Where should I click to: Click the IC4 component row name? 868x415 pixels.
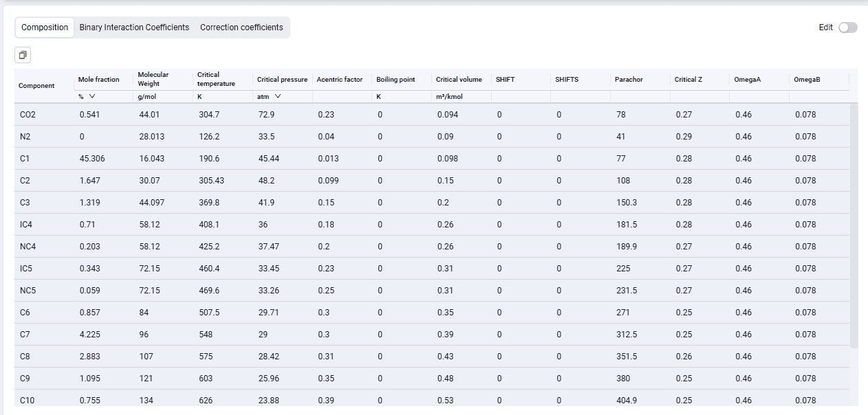coord(27,225)
